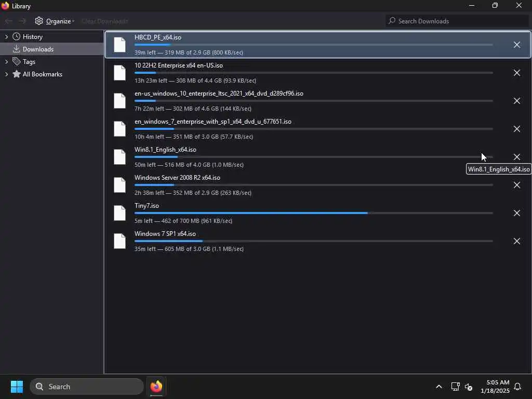Click the 10 22H2 Enterprise x64 en-US.iso name
532x399 pixels.
point(179,65)
